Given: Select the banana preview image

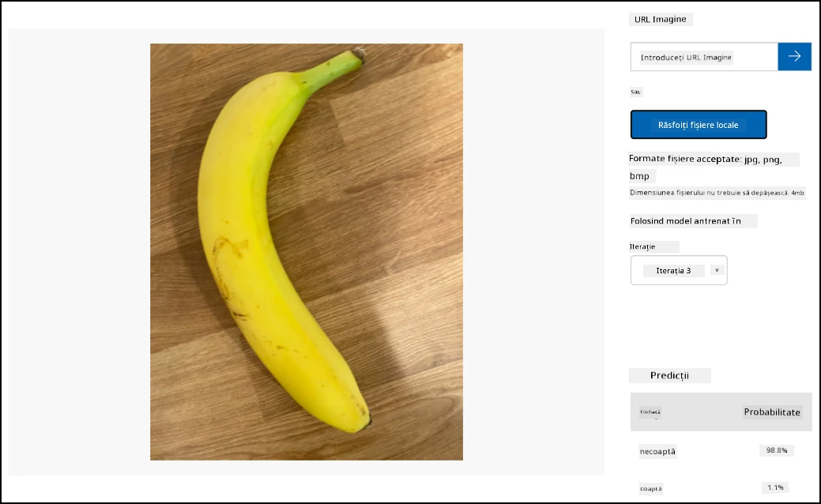Looking at the screenshot, I should (307, 252).
